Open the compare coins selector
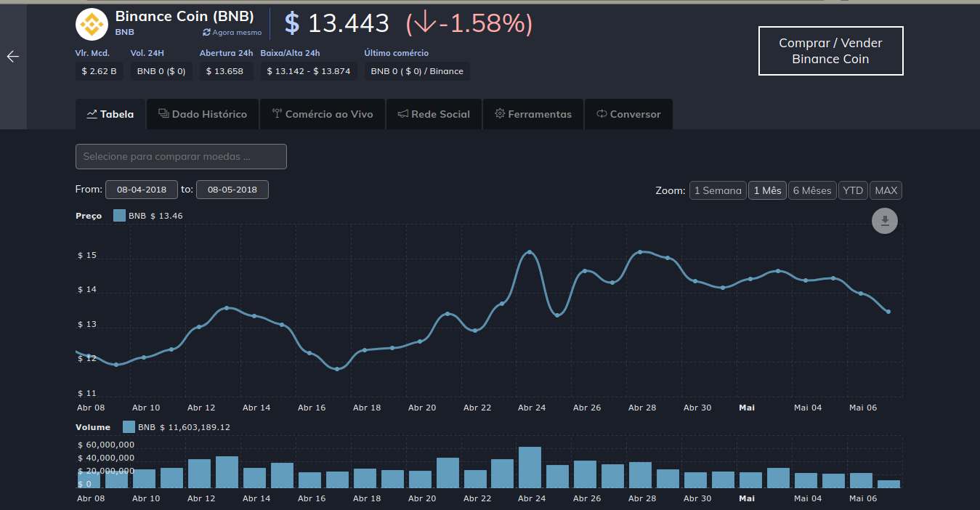980x510 pixels. (181, 156)
